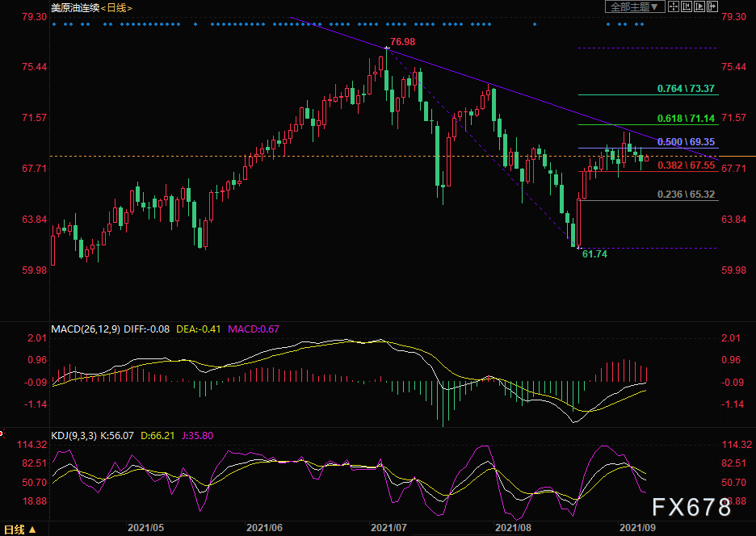Click the crosshair cursor icon
The height and width of the screenshot is (536, 756).
[x=674, y=6]
